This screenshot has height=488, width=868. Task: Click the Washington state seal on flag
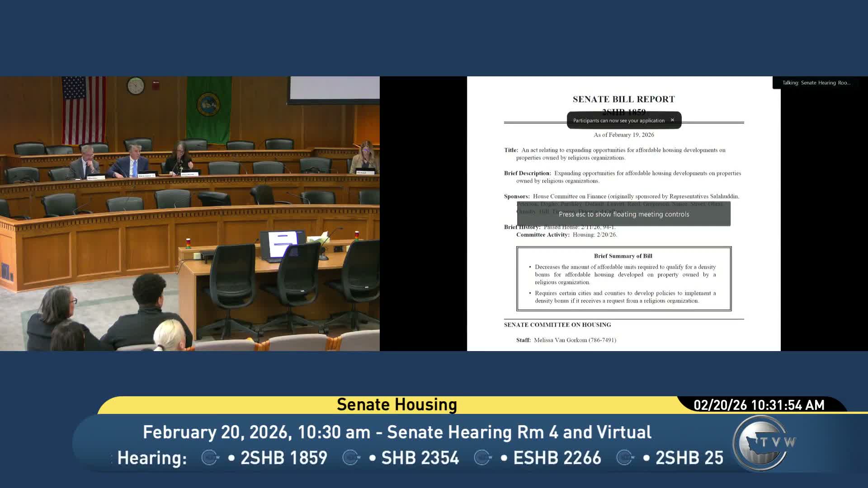pos(208,104)
